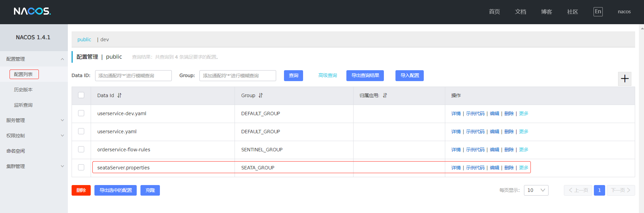Sort the Group column using arrows icon

pos(260,95)
